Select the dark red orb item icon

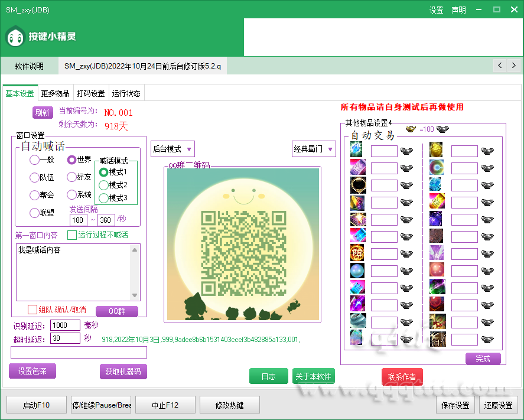pyautogui.click(x=437, y=304)
